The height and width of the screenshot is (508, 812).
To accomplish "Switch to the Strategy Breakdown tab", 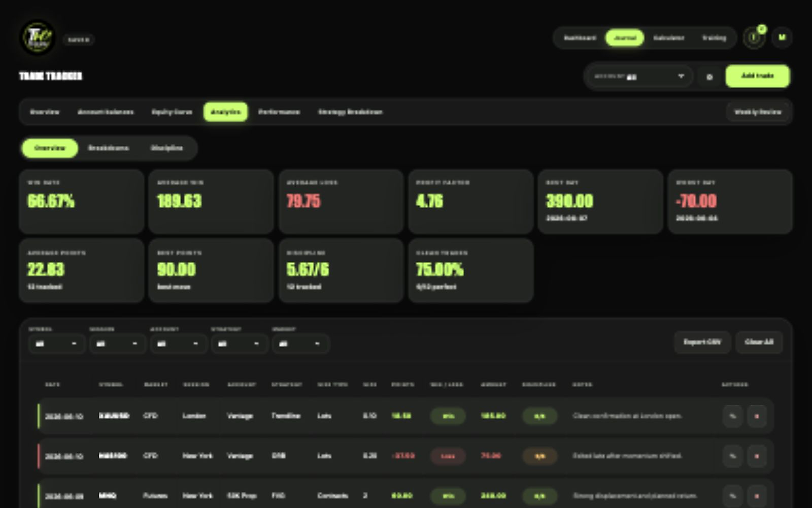I will tap(350, 112).
